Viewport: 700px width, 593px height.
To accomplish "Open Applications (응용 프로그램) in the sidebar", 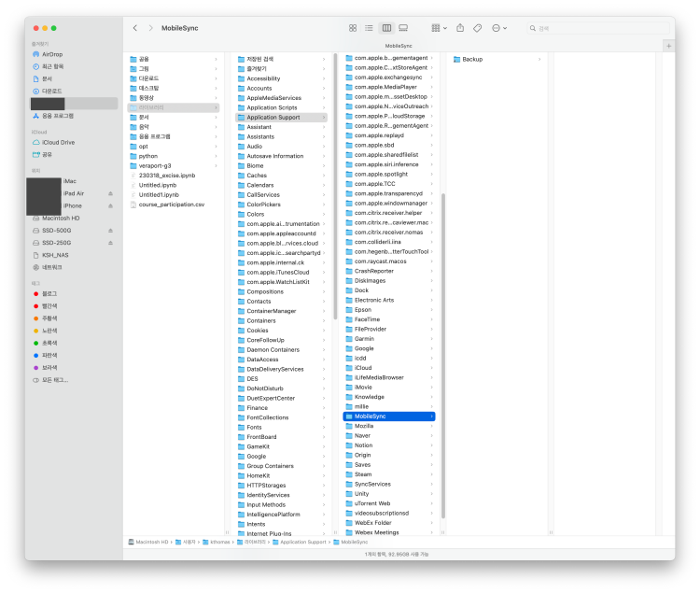I will (58, 116).
